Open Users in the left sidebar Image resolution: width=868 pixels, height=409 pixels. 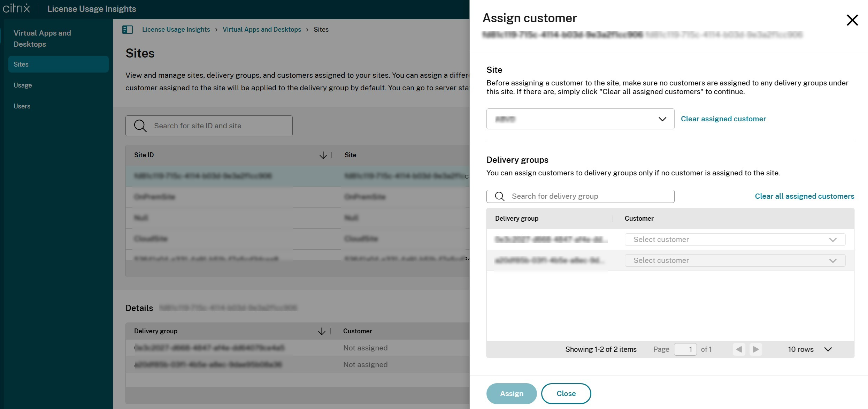[x=22, y=106]
